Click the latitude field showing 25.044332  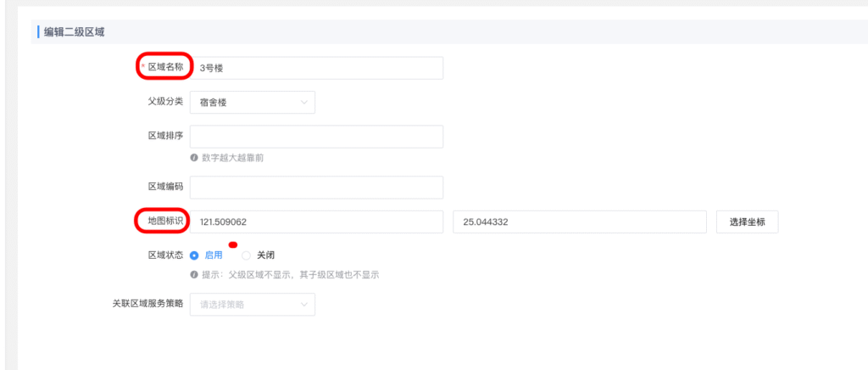coord(580,221)
